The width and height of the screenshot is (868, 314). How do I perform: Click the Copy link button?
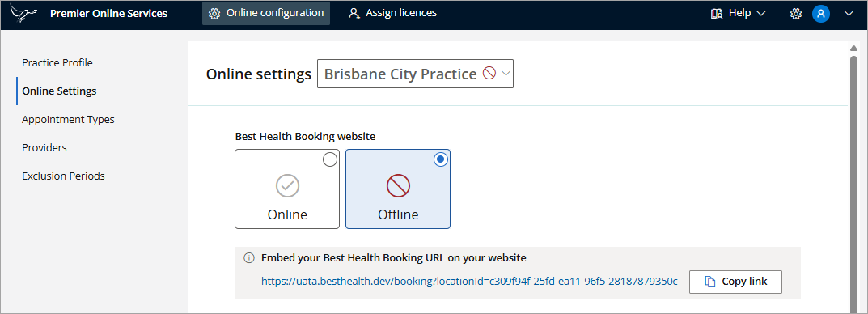tap(735, 282)
